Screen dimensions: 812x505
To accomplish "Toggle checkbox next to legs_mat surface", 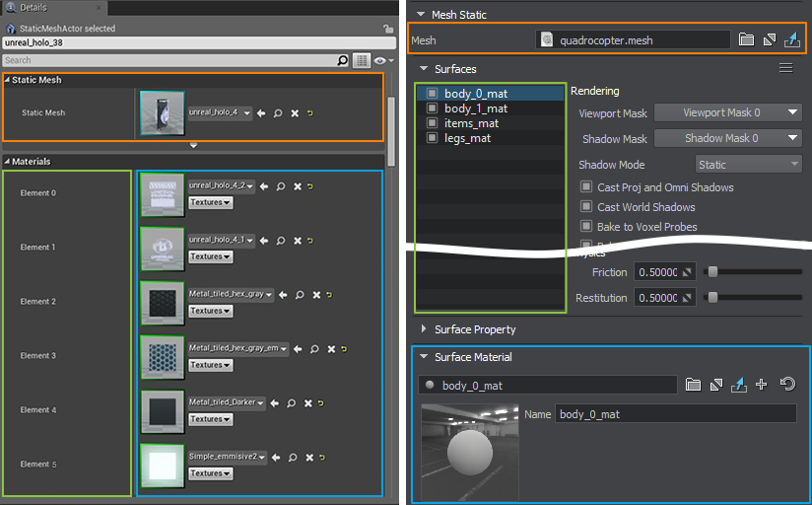I will 432,138.
